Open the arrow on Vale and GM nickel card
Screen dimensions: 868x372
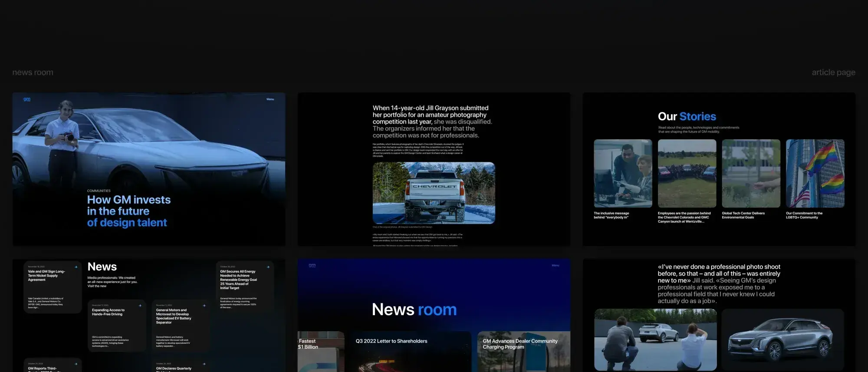[x=76, y=267]
